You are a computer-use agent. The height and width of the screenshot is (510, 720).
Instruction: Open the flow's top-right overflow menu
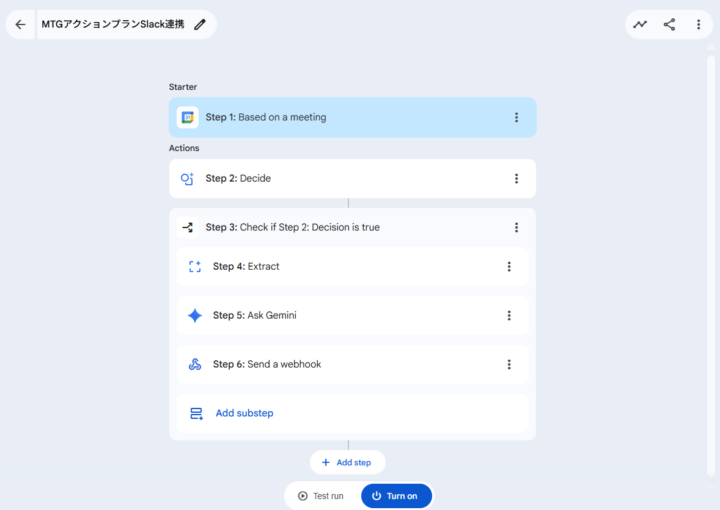click(x=698, y=24)
